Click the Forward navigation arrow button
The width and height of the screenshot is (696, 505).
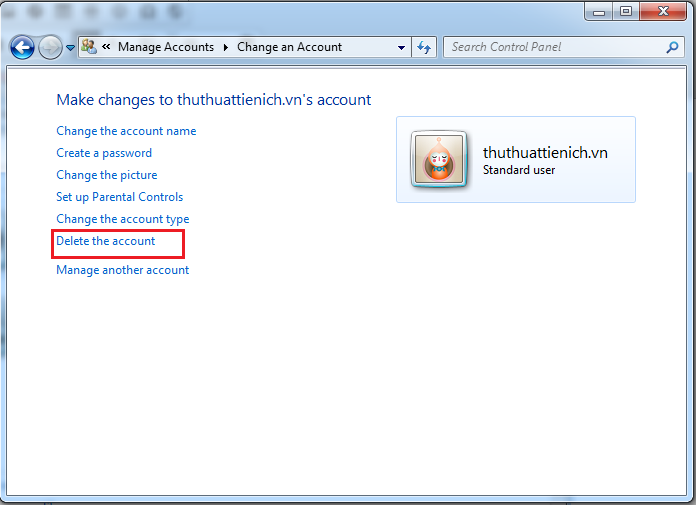[x=50, y=47]
